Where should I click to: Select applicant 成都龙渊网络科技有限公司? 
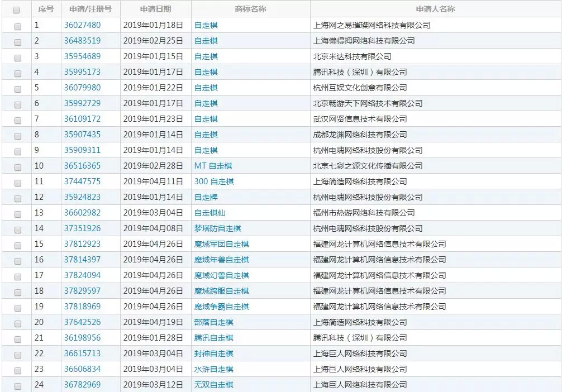click(x=360, y=135)
